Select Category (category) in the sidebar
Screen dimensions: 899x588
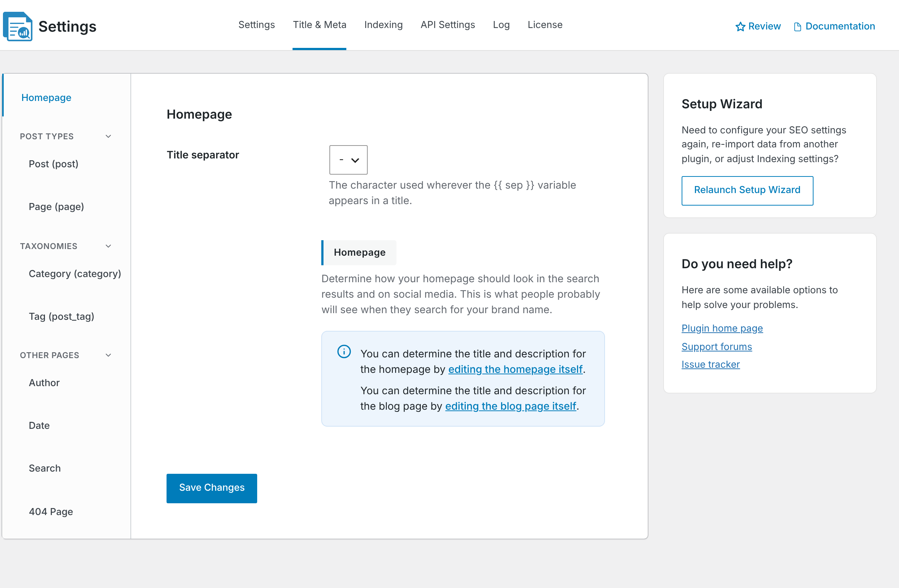[75, 274]
